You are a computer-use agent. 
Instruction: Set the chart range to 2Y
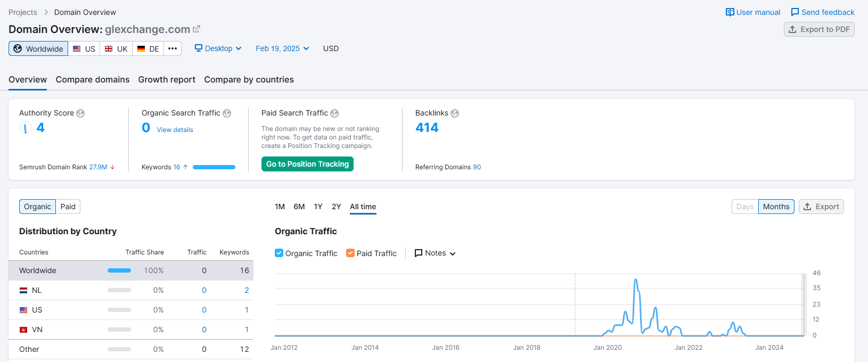pos(336,207)
